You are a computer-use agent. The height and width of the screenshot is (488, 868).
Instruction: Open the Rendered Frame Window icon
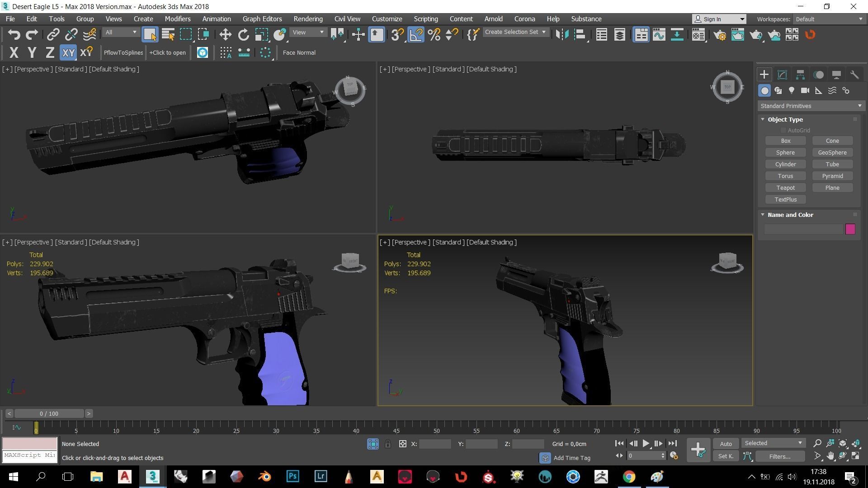click(738, 35)
